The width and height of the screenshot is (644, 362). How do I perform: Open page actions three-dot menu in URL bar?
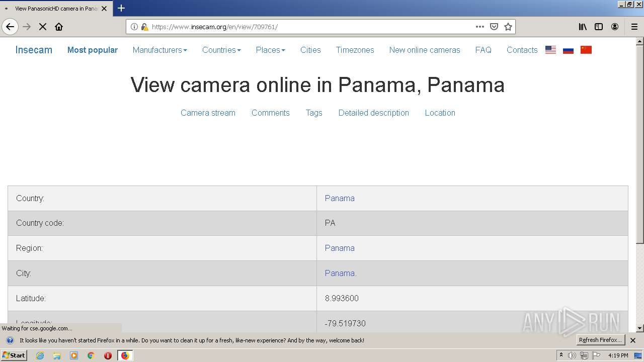[480, 27]
